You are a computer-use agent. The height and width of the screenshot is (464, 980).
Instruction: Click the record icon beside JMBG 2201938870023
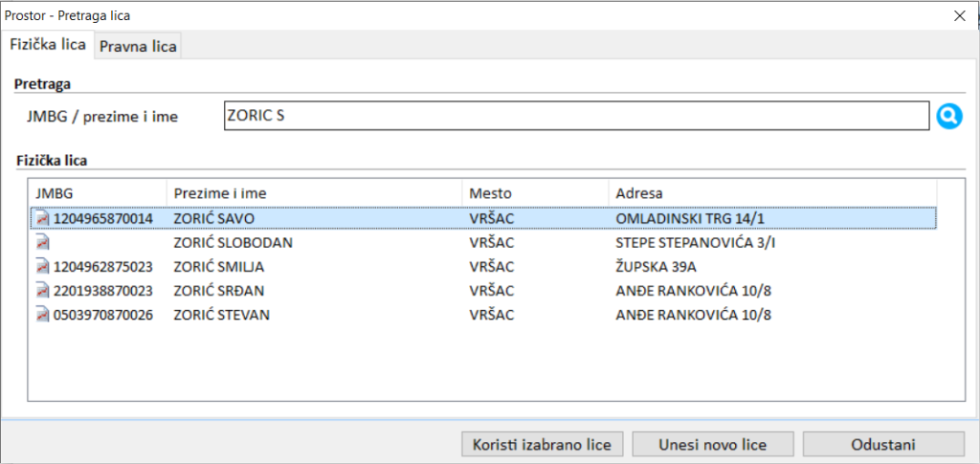[42, 290]
